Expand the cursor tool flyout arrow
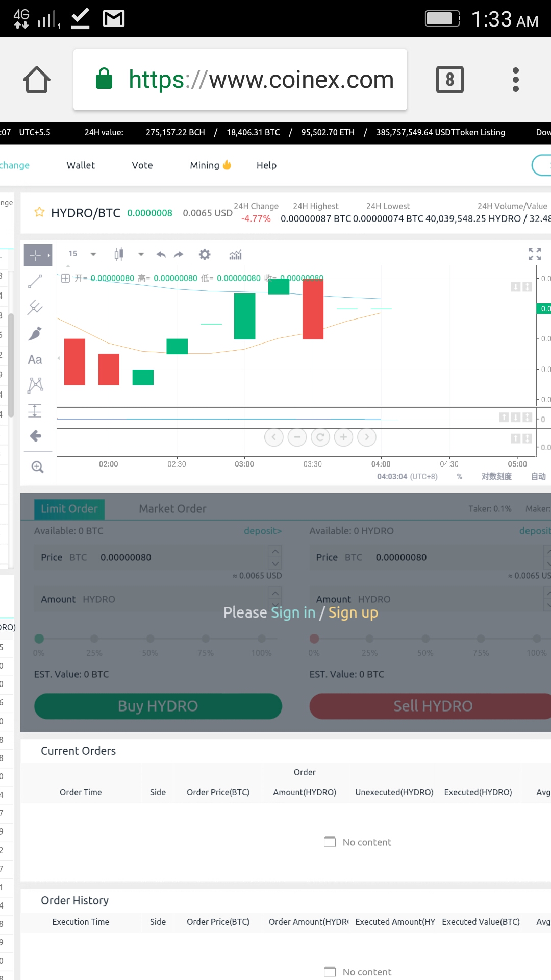This screenshot has width=551, height=980. [49, 255]
